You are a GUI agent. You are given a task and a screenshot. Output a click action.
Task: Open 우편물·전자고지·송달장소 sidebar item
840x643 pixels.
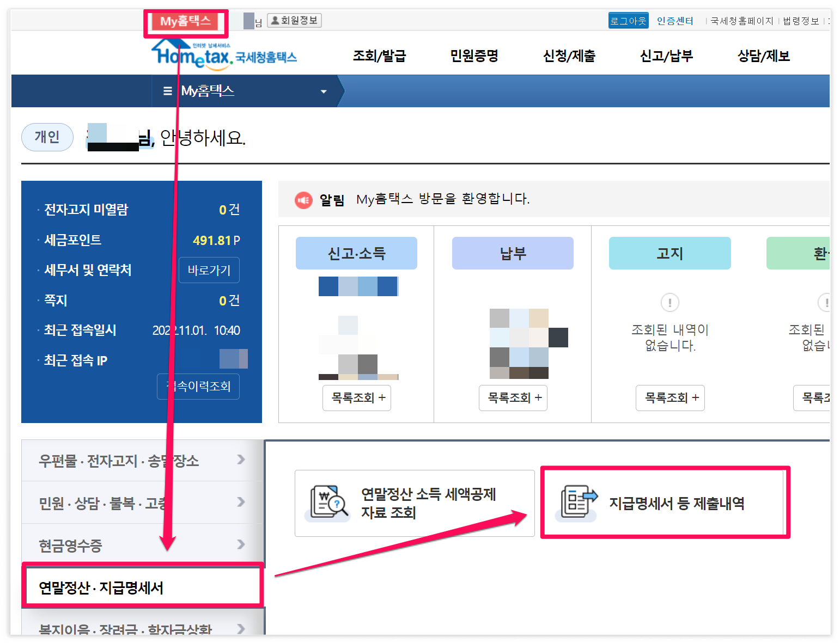click(143, 461)
